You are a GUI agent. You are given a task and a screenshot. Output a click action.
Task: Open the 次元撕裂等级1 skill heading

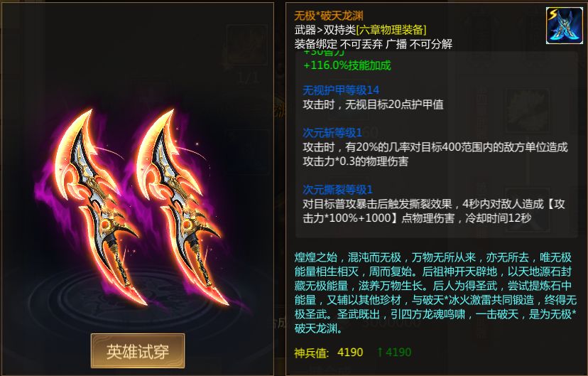pyautogui.click(x=337, y=189)
